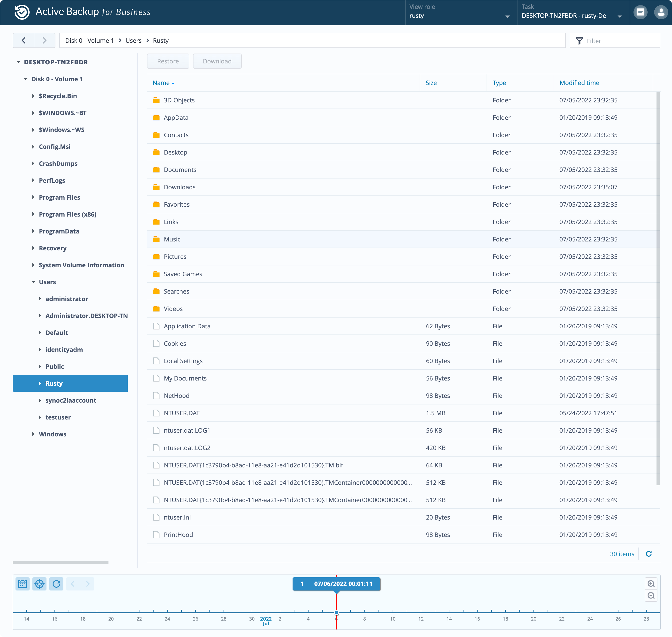Zoom in the timeline
The image size is (672, 637).
(x=651, y=584)
